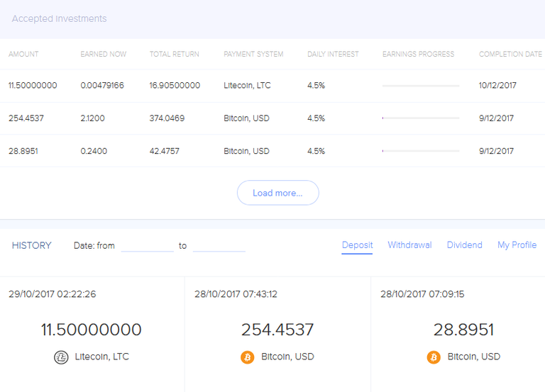Click the Litecoin icon in deposit history
Viewport: 545px width, 392px height.
[61, 357]
